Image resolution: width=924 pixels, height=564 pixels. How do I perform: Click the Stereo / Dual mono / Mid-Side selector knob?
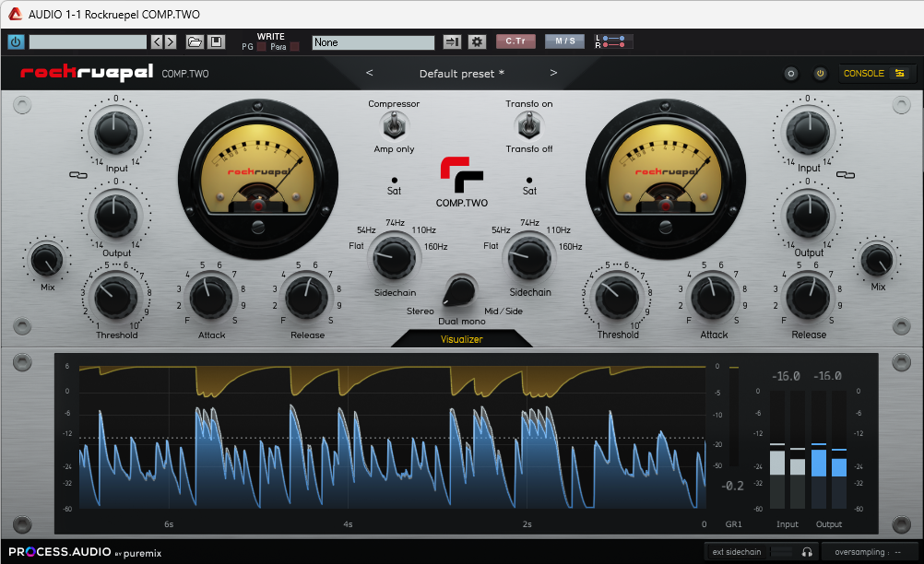(x=459, y=291)
